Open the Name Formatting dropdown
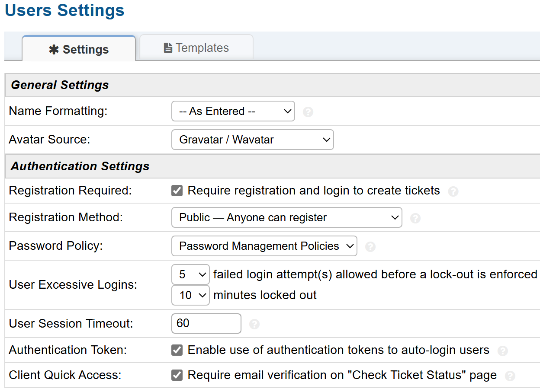 (x=233, y=111)
